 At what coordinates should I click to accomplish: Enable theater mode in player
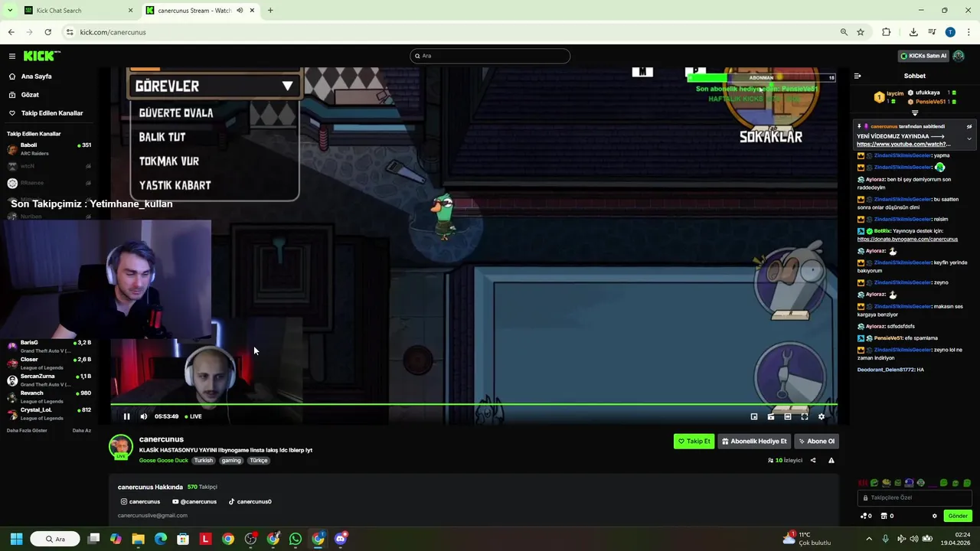coord(788,416)
